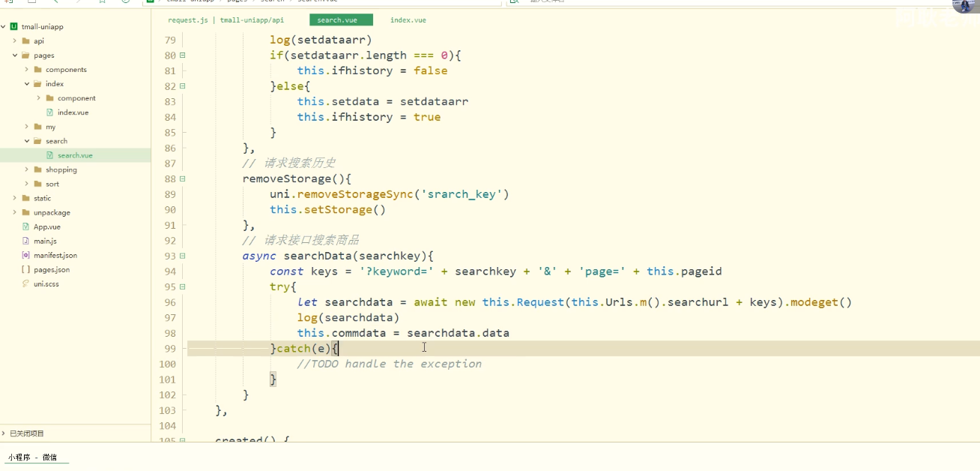
Task: Click line number 99 in the gutter
Action: click(169, 349)
